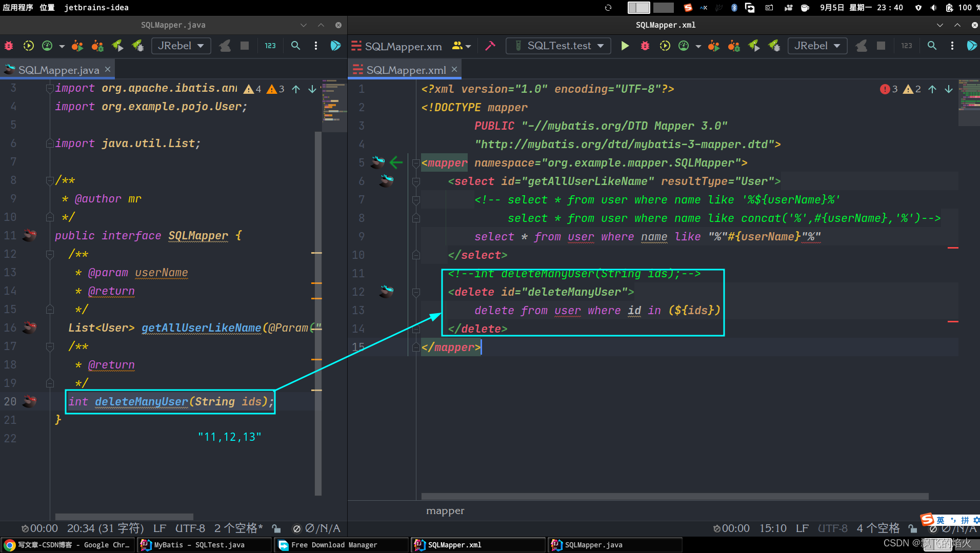Image resolution: width=980 pixels, height=553 pixels.
Task: Click the search magnifier in SQLMapper.xml toolbar
Action: pyautogui.click(x=932, y=46)
